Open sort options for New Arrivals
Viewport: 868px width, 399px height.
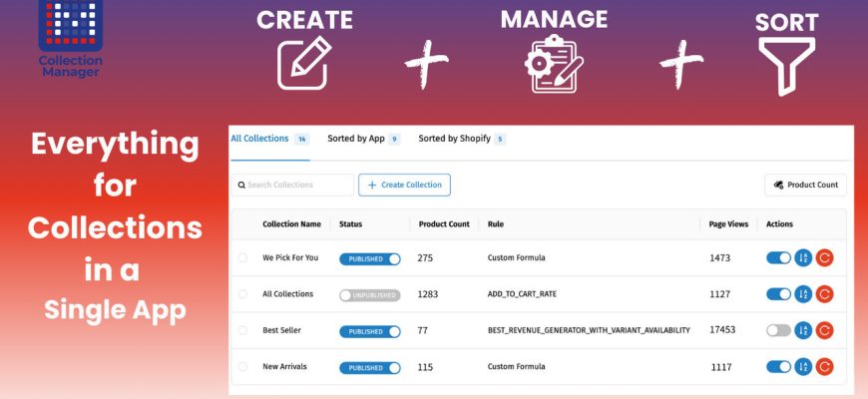[803, 366]
